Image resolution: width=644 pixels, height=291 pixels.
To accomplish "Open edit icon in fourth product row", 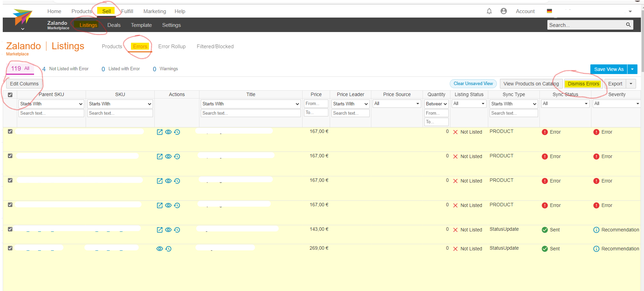I will [160, 205].
